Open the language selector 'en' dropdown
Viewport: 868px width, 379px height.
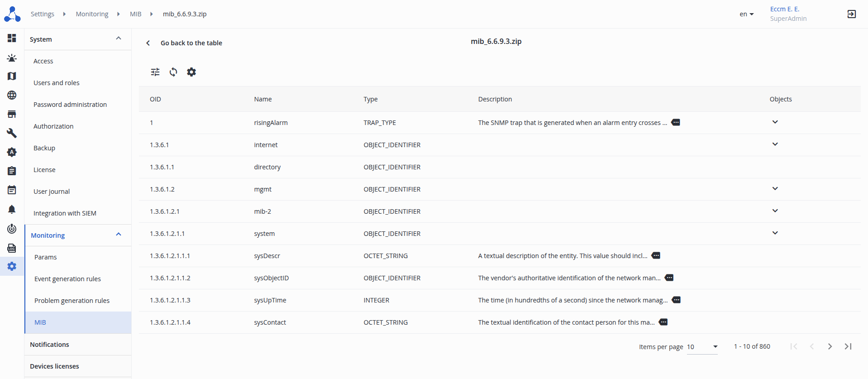point(746,14)
